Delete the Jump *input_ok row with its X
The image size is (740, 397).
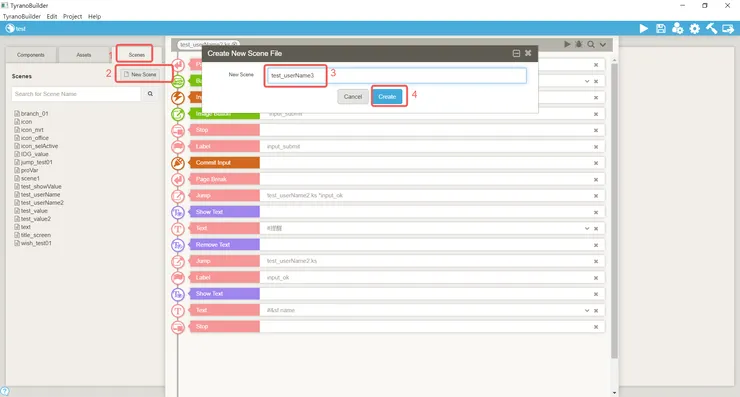tap(596, 196)
